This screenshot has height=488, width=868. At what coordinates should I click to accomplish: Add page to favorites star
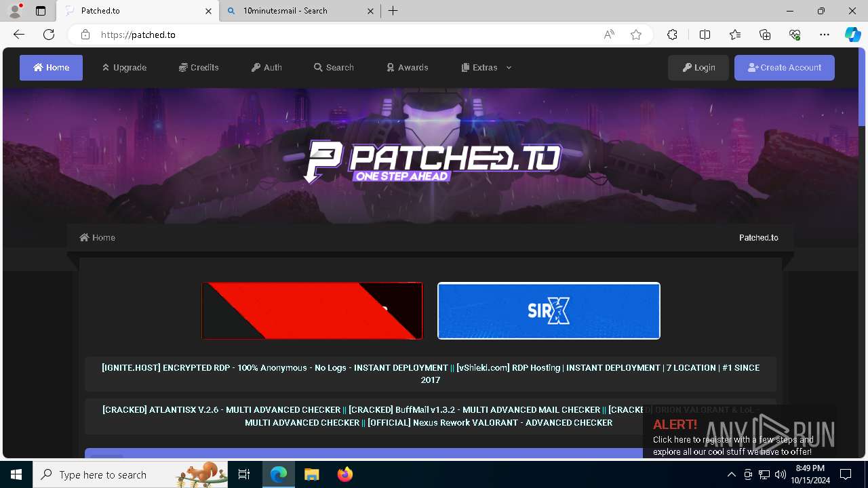click(636, 35)
